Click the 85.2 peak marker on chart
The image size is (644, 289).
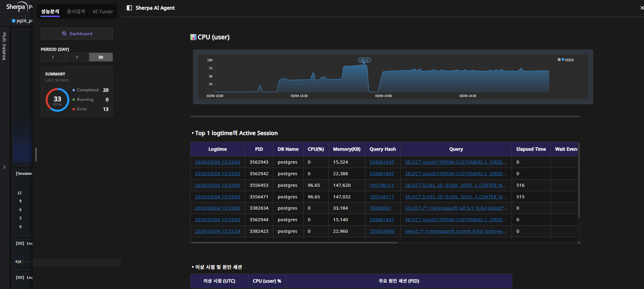point(364,60)
